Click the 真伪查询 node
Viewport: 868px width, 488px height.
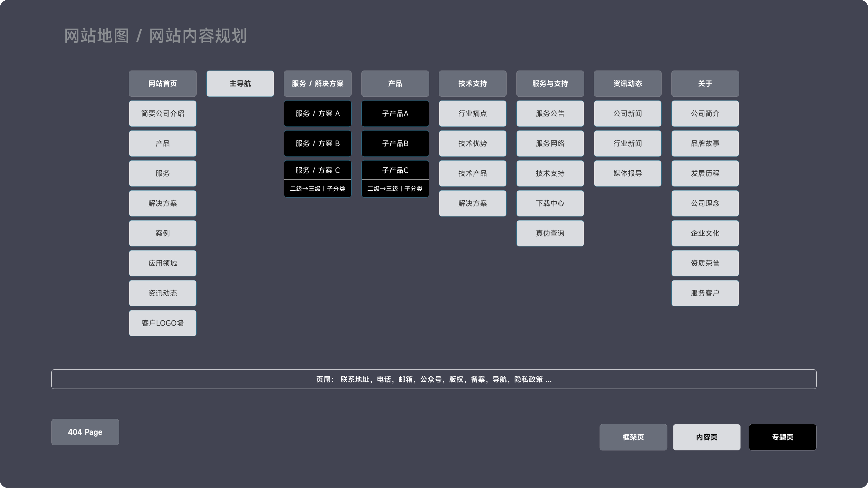pyautogui.click(x=550, y=233)
